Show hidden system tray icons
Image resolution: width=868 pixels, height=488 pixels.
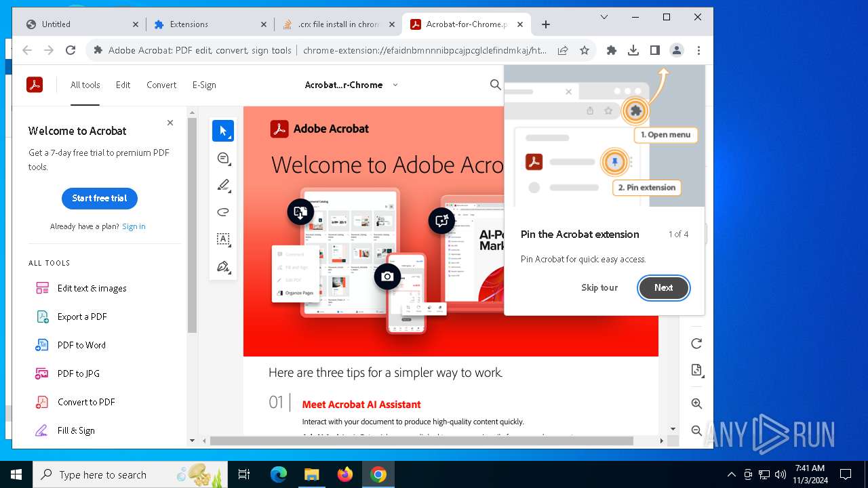click(x=731, y=474)
